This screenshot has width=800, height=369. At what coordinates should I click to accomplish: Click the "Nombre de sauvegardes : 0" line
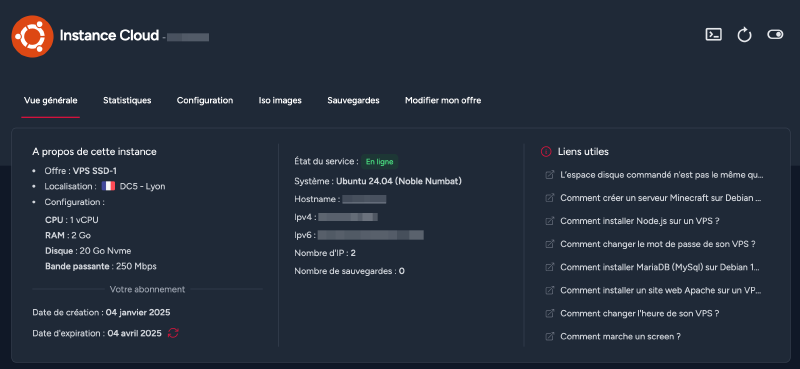pos(349,271)
